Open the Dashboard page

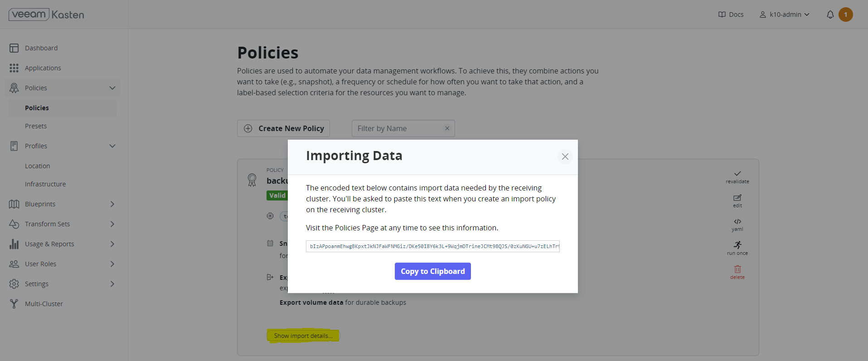click(x=41, y=48)
